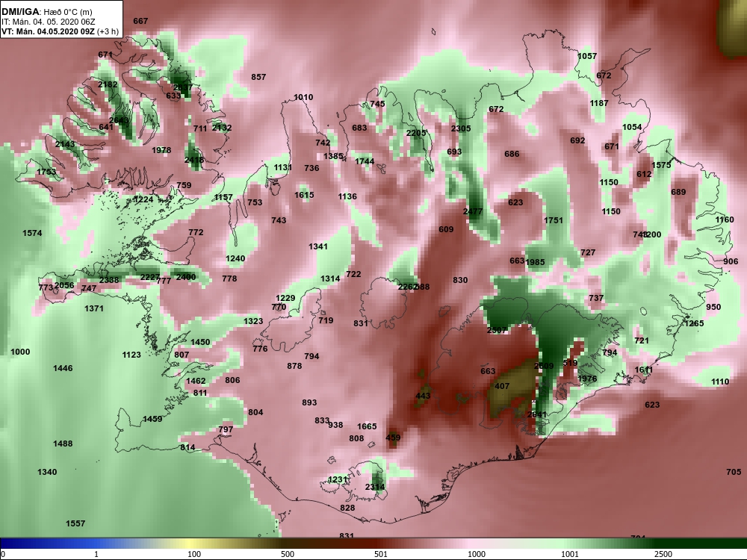Click the map value "1240"

[x=235, y=258]
